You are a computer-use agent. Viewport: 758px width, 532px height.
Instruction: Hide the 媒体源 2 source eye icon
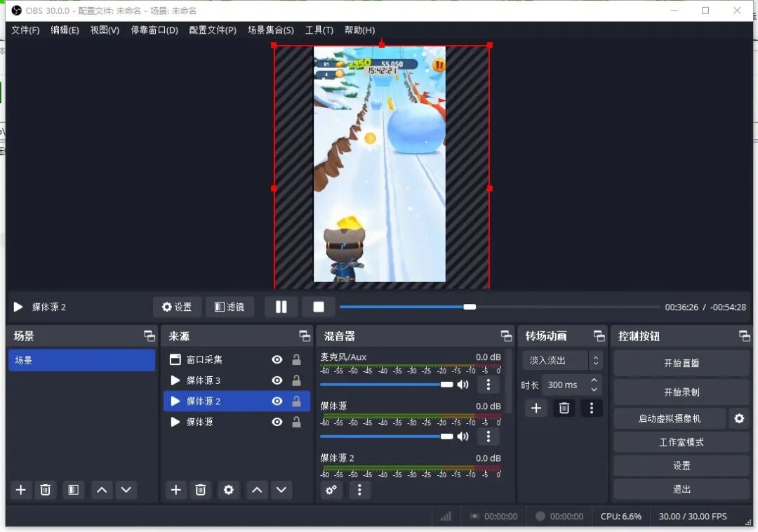[277, 401]
